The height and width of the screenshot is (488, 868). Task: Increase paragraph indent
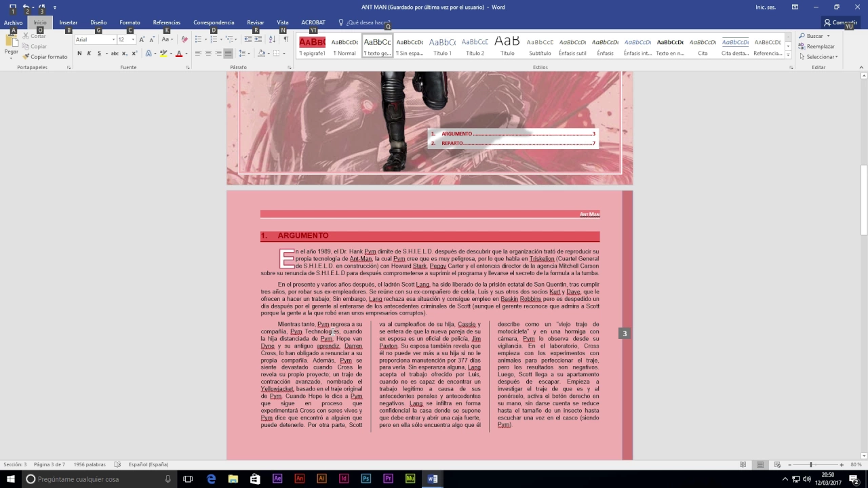point(258,39)
